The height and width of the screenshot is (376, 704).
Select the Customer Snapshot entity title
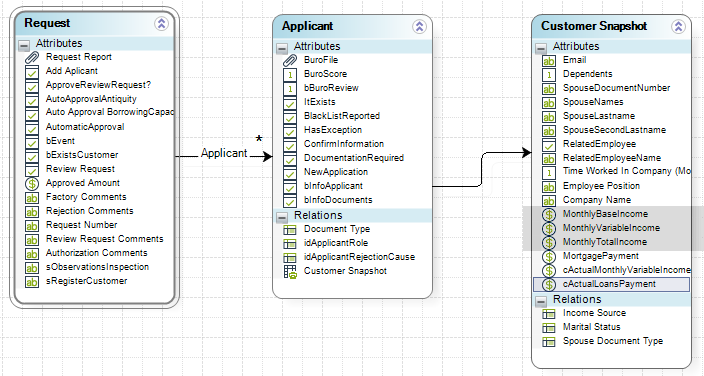594,26
